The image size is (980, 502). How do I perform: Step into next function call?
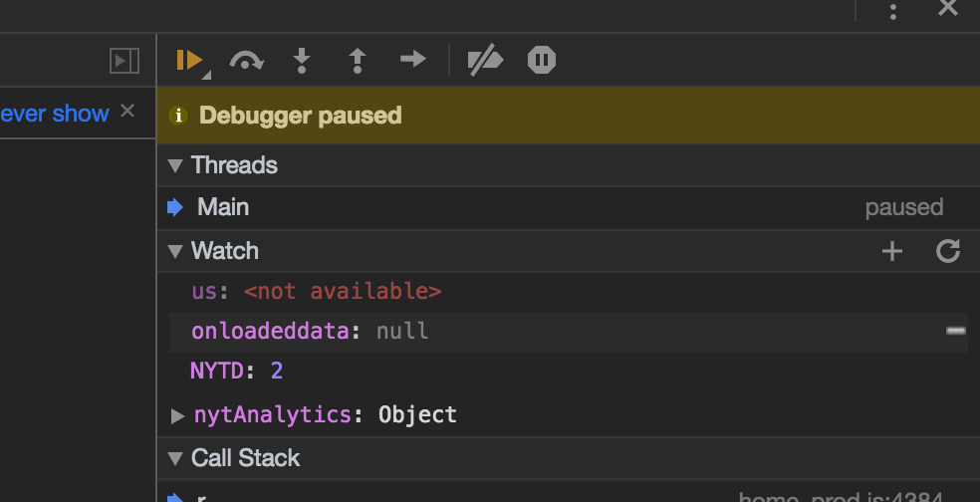[302, 61]
